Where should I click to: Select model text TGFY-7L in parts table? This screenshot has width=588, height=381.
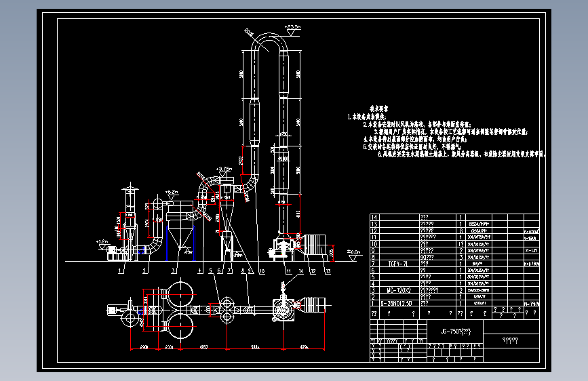[398, 264]
